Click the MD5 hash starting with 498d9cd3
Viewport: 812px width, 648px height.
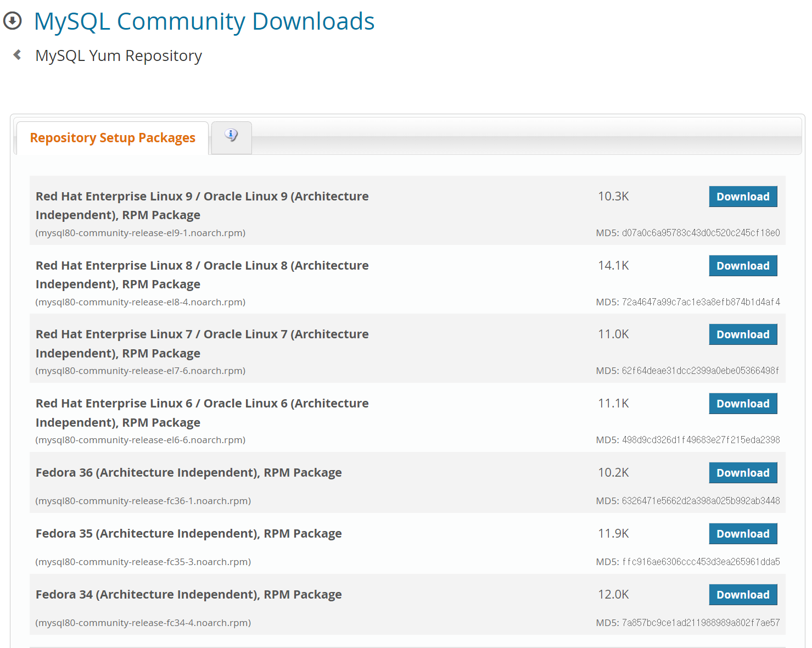pyautogui.click(x=701, y=440)
